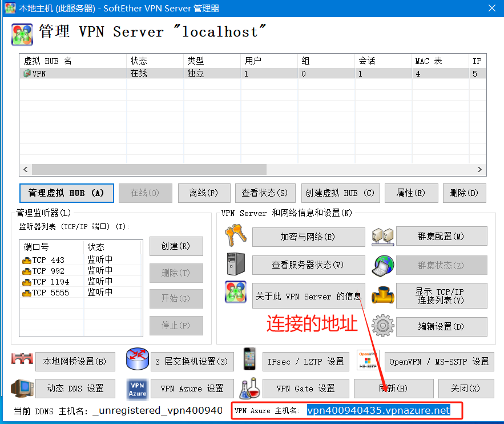Screen dimensions: 504x424
Task: Open 本地网桥设置(B)
Action: coord(75,362)
